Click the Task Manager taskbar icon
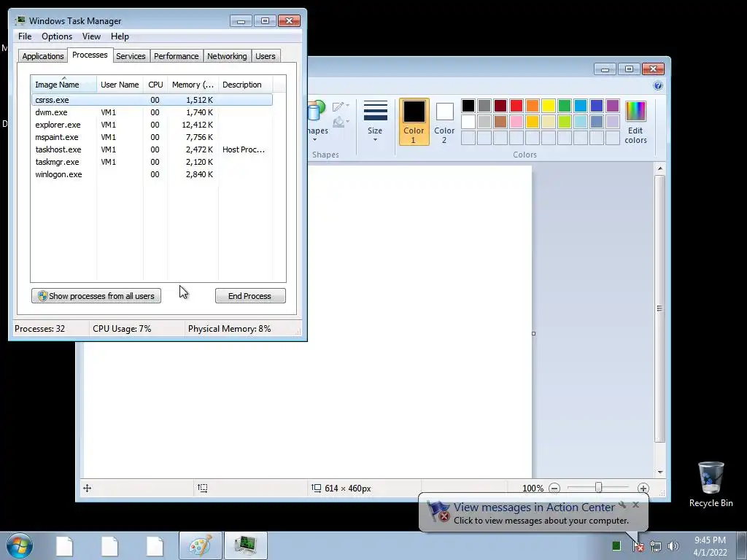This screenshot has width=747, height=560. [x=246, y=545]
